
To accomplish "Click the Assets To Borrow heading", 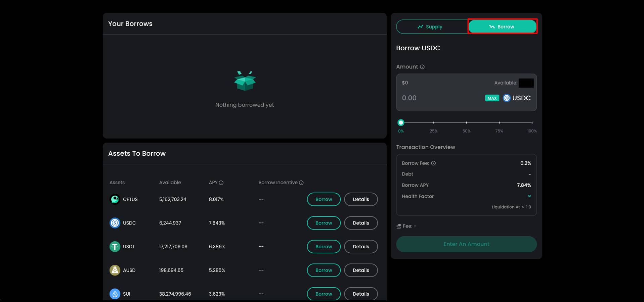I will pos(137,153).
